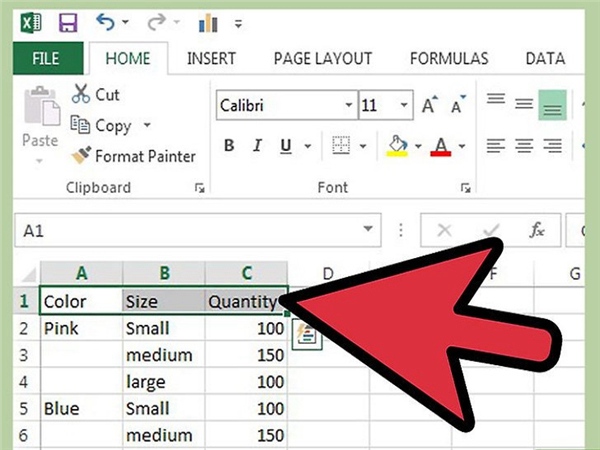Screen dimensions: 600x450
Task: Open the font size 11 dropdown
Action: click(x=404, y=105)
